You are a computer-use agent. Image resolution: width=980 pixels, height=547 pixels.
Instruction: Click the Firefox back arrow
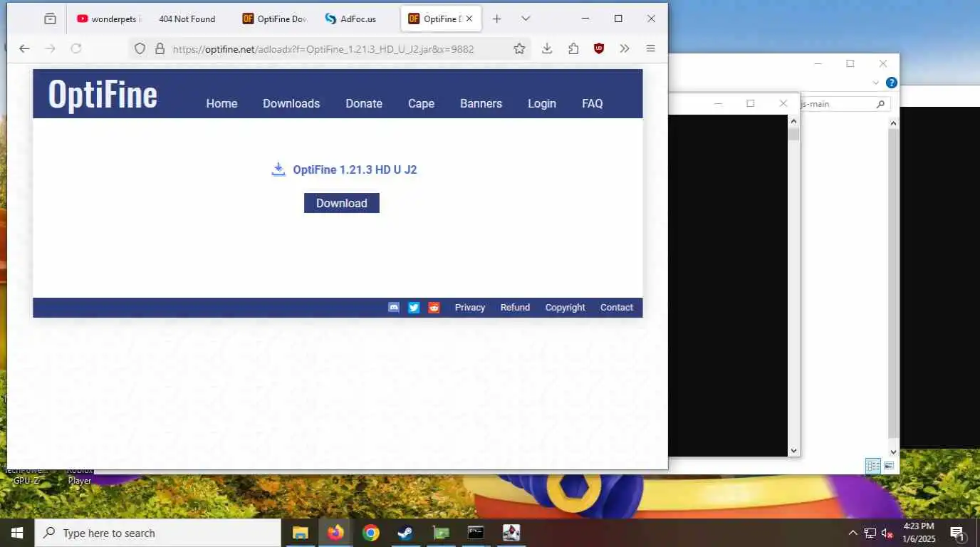point(24,48)
